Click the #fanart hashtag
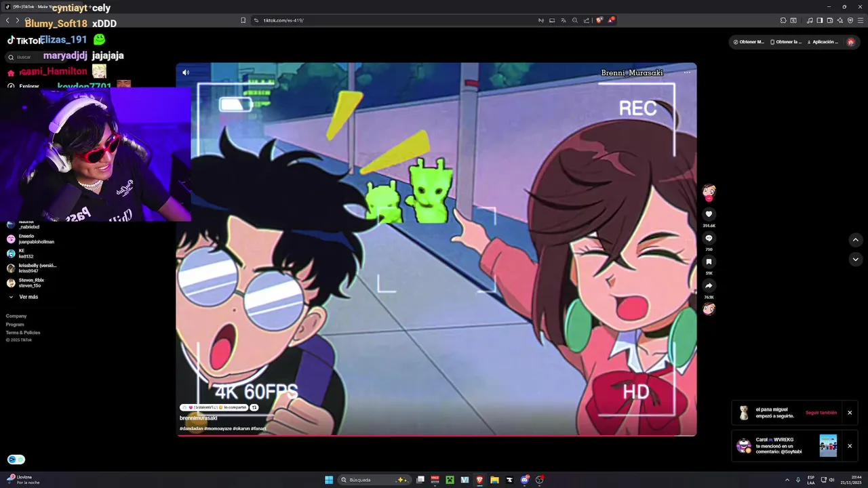868x488 pixels. tap(258, 428)
